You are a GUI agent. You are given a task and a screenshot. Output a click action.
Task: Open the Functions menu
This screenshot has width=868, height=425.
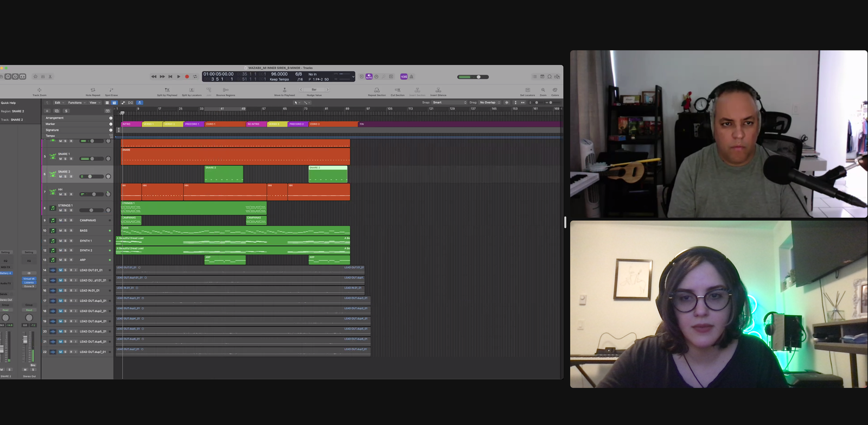click(76, 103)
